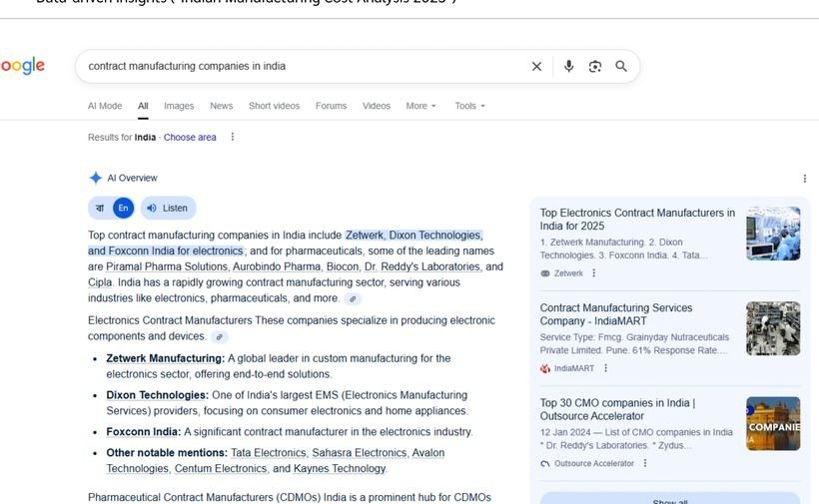Open 'Contract Manufacturing Services Company - IndiaMART' result
Screen dimensions: 819x504
616,314
